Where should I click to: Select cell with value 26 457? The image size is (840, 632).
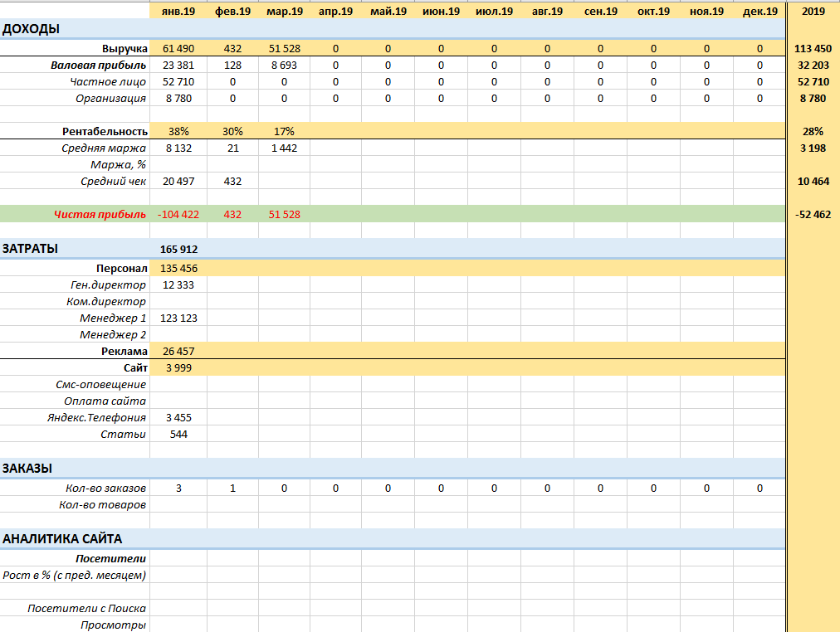coord(178,352)
